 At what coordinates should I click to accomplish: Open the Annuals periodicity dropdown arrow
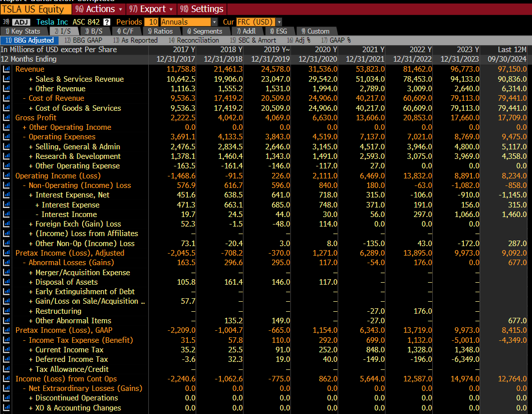click(x=214, y=22)
